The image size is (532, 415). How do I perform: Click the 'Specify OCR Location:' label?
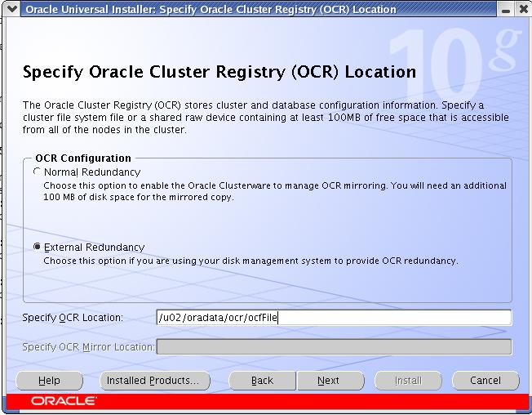[73, 318]
